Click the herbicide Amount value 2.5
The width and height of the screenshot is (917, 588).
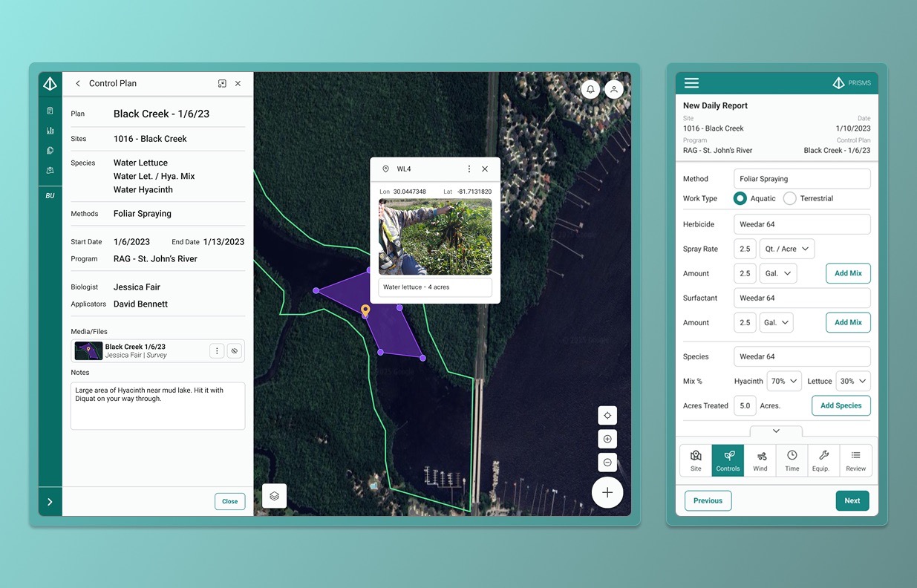[745, 273]
